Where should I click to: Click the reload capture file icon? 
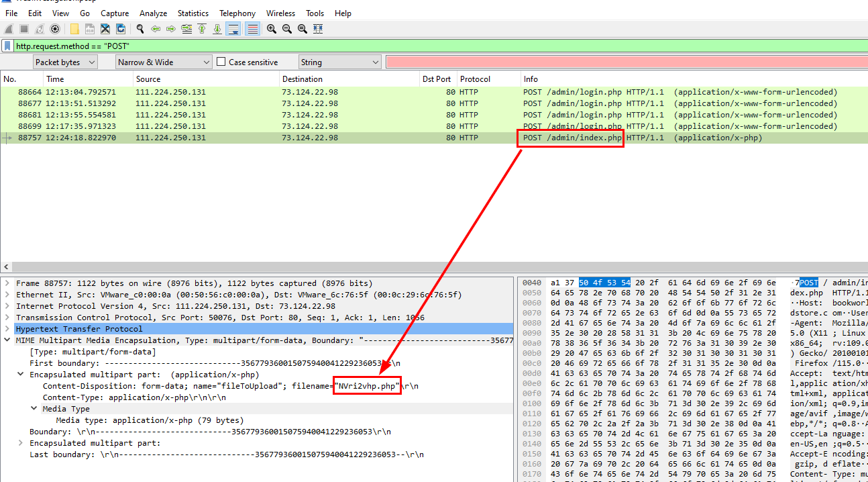121,29
